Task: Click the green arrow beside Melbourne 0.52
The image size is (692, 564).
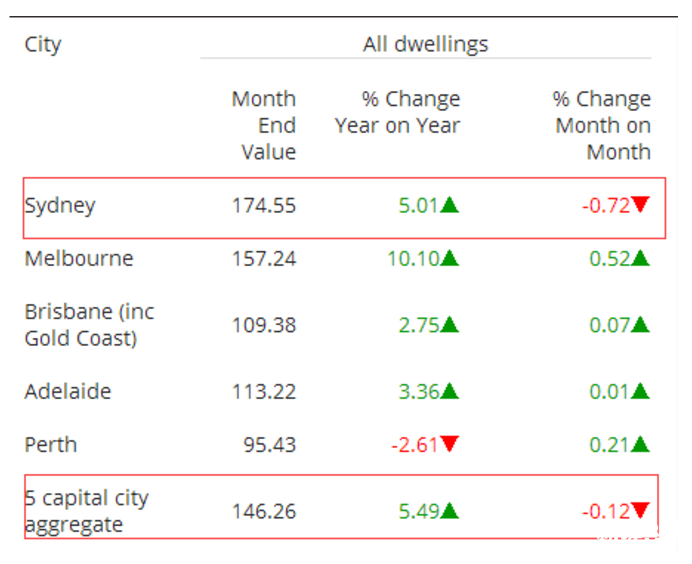Action: pos(641,258)
